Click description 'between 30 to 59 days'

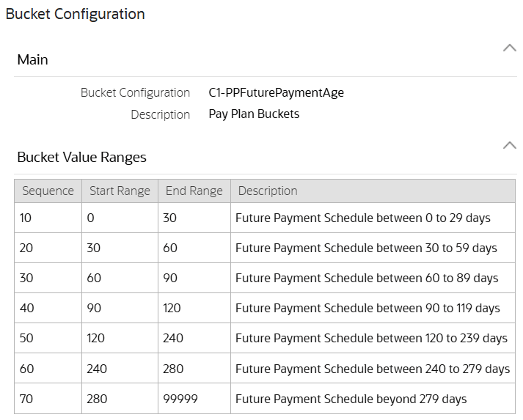point(373,248)
